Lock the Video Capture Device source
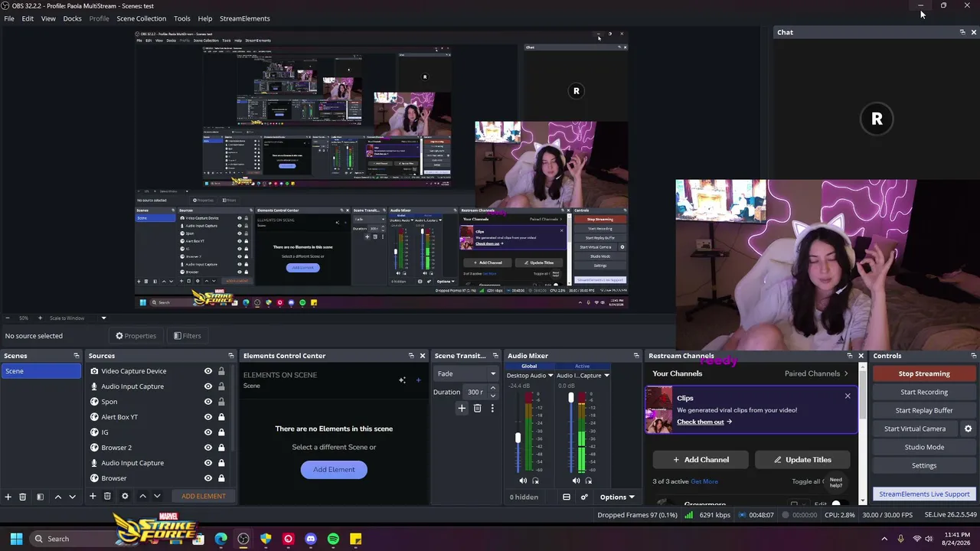980x551 pixels. coord(221,371)
